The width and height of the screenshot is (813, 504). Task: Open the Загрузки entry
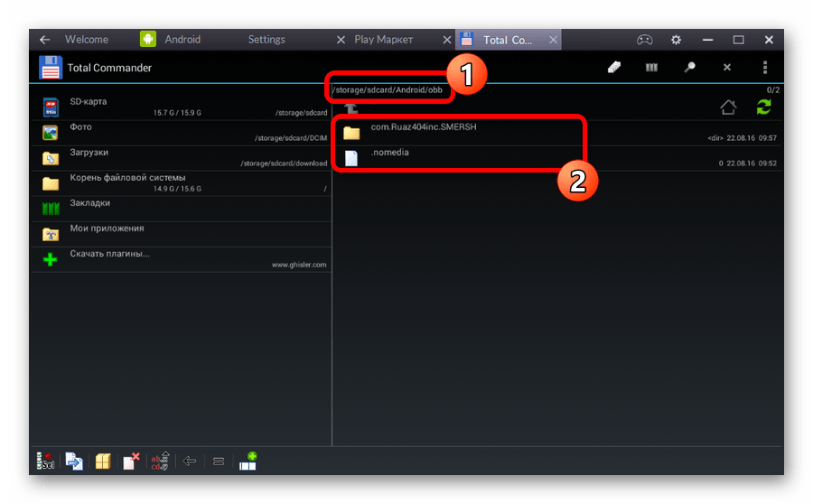tap(181, 158)
